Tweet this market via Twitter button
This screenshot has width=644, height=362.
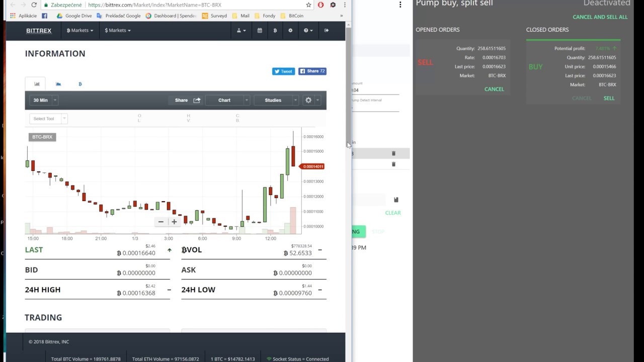click(x=283, y=71)
